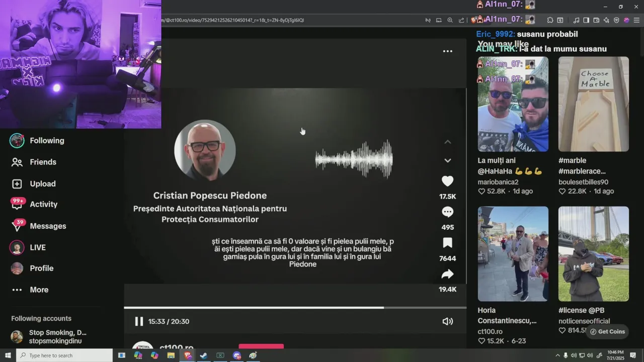Pause the video playback
The image size is (644, 362).
coord(139,321)
